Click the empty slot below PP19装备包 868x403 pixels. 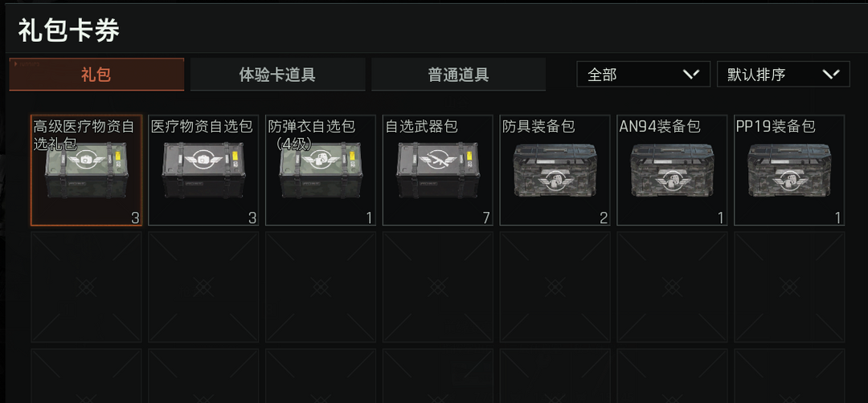point(789,287)
